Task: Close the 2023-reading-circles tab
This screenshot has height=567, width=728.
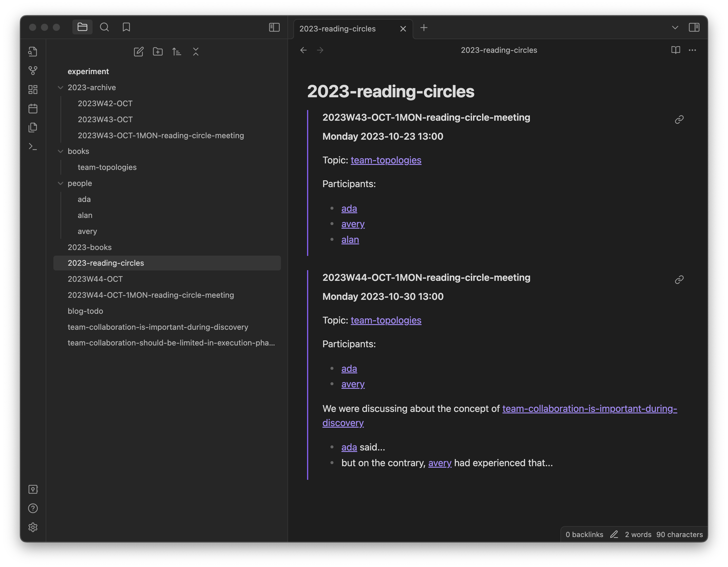Action: pyautogui.click(x=403, y=29)
